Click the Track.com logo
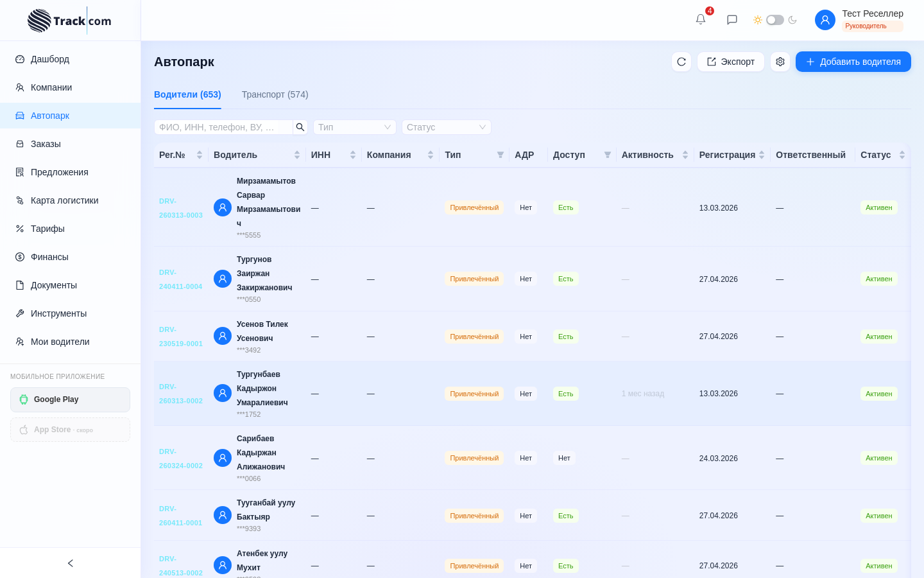The height and width of the screenshot is (578, 924). [x=69, y=21]
